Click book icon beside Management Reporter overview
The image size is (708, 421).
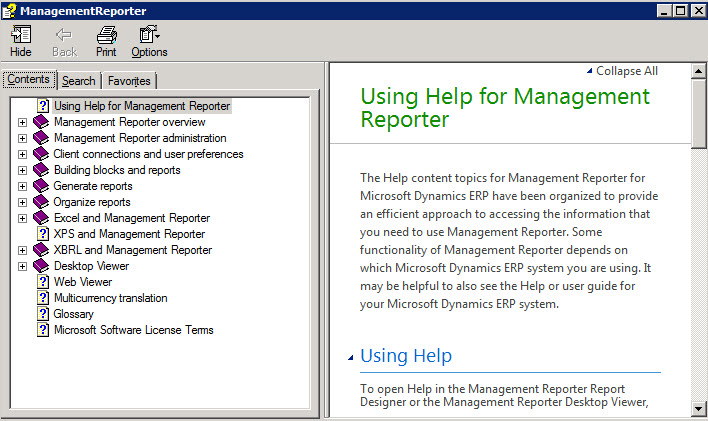(41, 122)
